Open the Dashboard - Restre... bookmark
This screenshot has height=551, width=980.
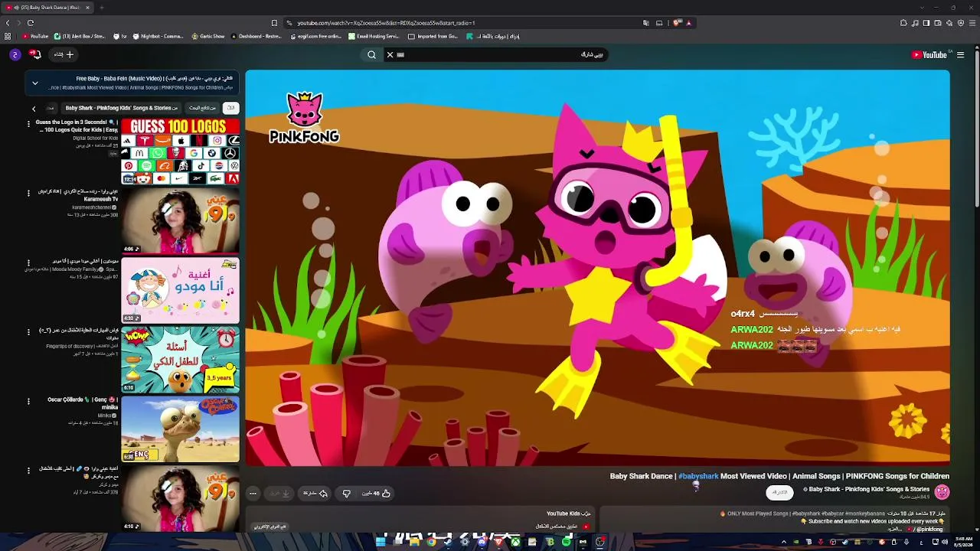click(258, 36)
